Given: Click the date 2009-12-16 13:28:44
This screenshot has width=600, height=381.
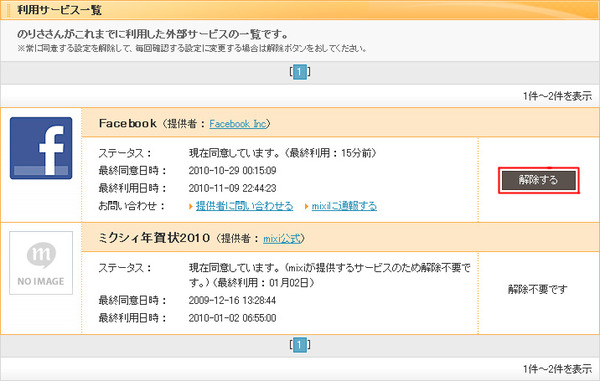Looking at the screenshot, I should tap(232, 300).
